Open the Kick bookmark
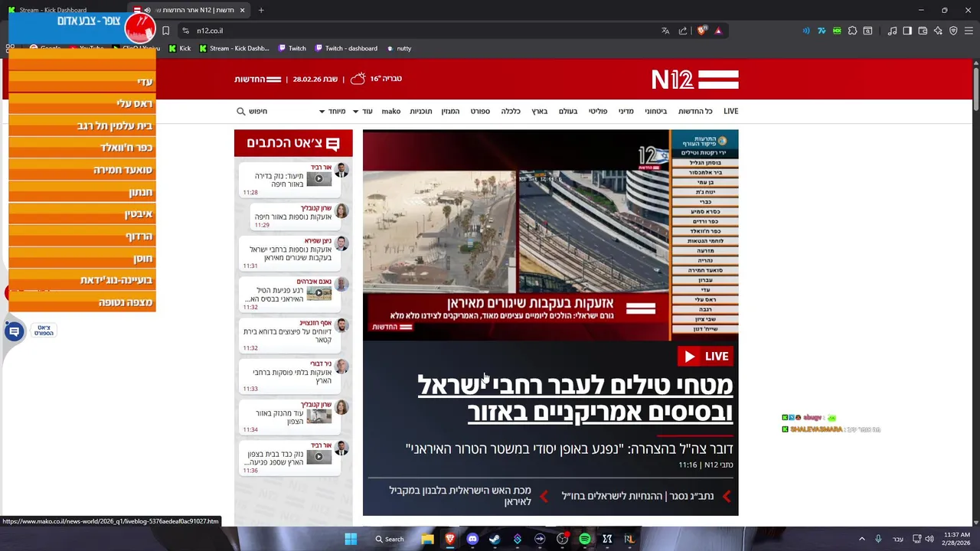Screen dimensions: 980x551 [180, 48]
